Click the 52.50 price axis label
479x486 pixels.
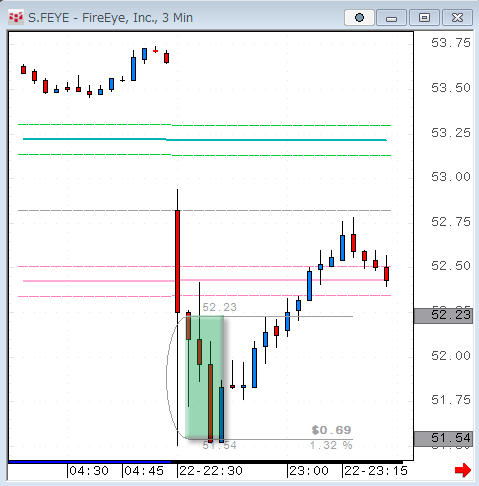(x=451, y=266)
